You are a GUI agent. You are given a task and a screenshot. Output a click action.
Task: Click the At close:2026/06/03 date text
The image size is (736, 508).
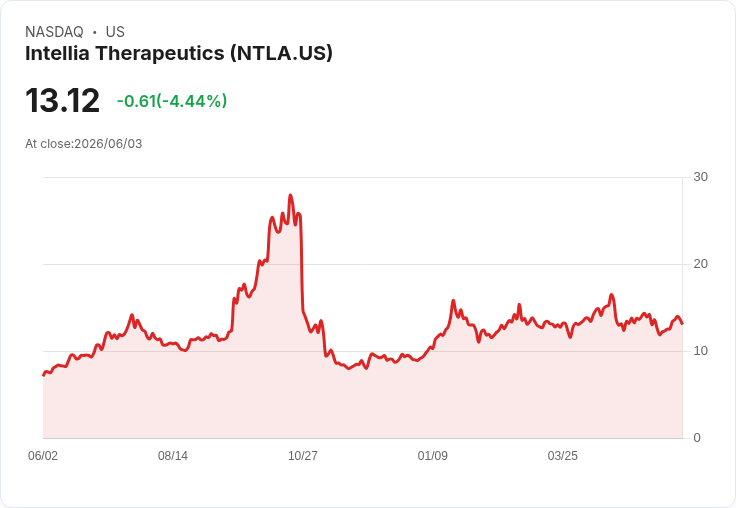[x=84, y=144]
